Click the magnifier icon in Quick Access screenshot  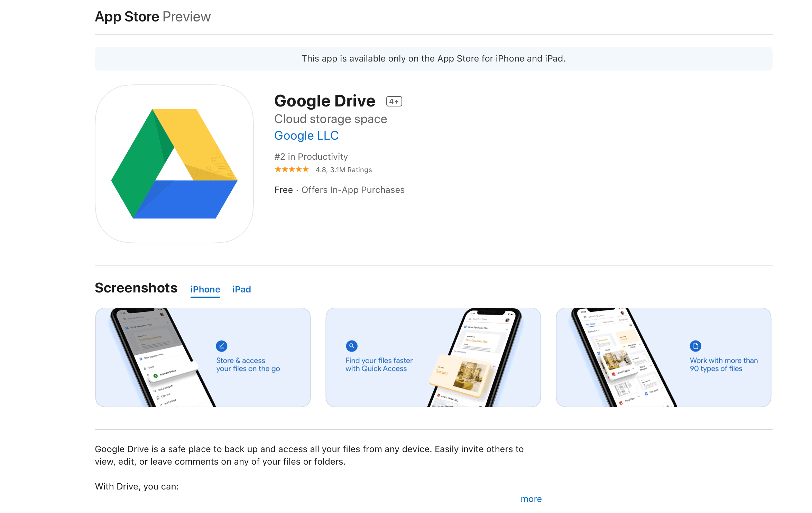click(351, 346)
